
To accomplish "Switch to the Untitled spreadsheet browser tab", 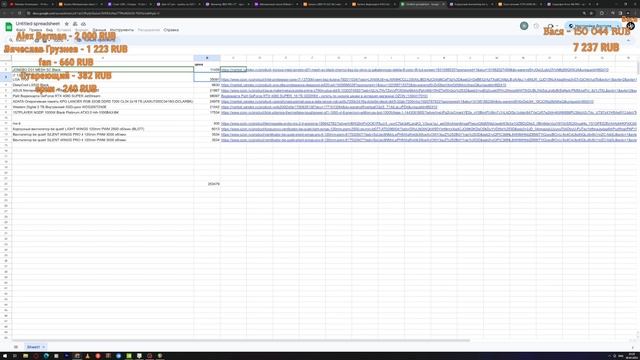I will pos(422,4).
